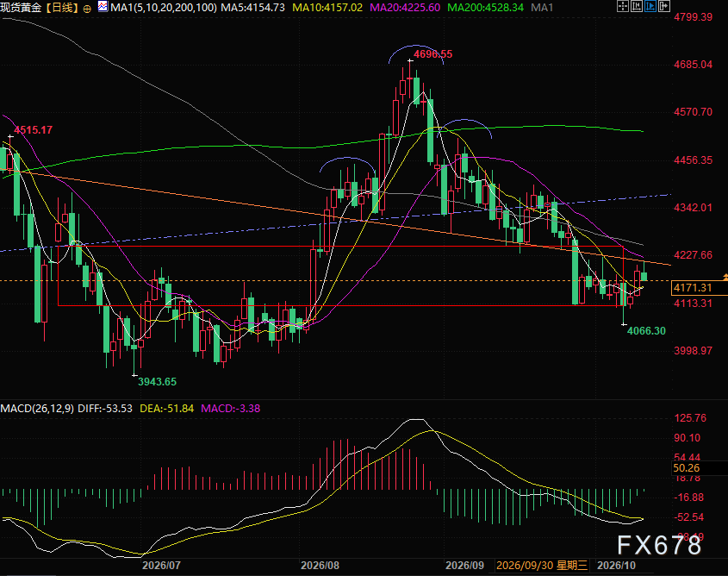Screen dimensions: 728x576
Task: Click the 4696.55 high price annotation
Action: click(432, 53)
